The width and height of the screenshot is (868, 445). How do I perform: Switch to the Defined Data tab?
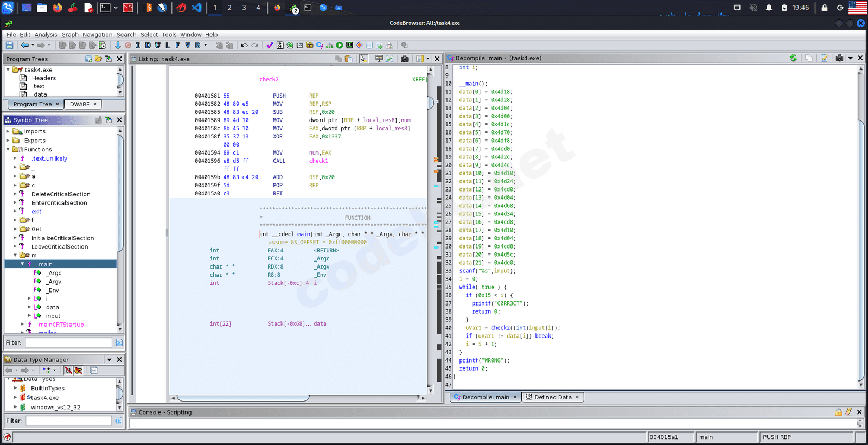[x=552, y=397]
